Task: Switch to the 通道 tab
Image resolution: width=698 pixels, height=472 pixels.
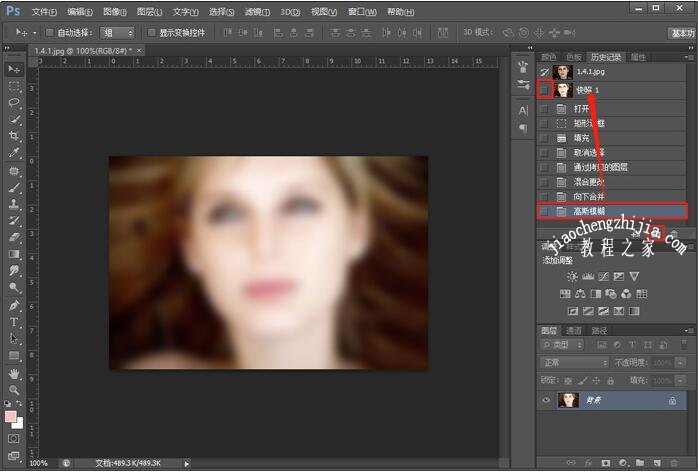Action: point(574,330)
